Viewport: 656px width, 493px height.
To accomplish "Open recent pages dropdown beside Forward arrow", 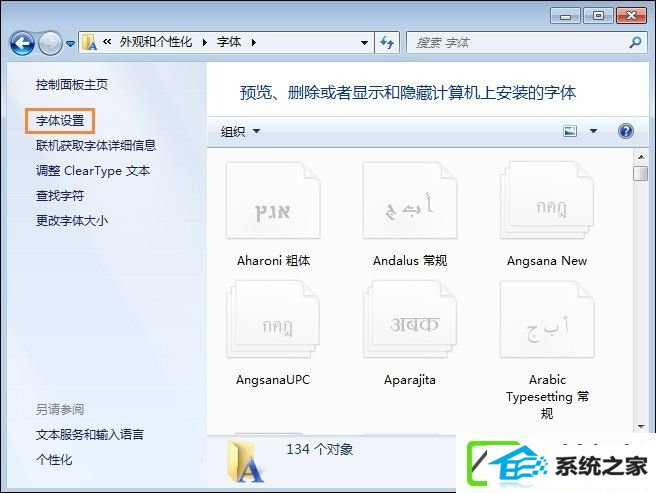I will pos(70,43).
